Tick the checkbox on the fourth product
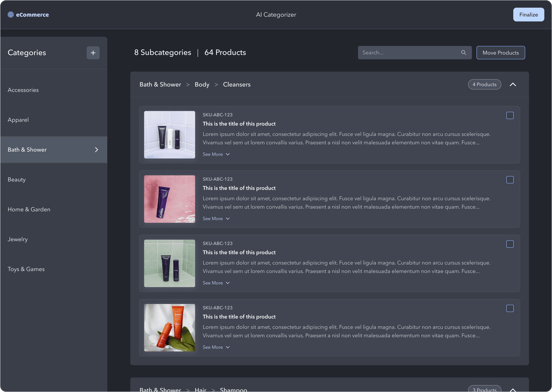 click(510, 308)
